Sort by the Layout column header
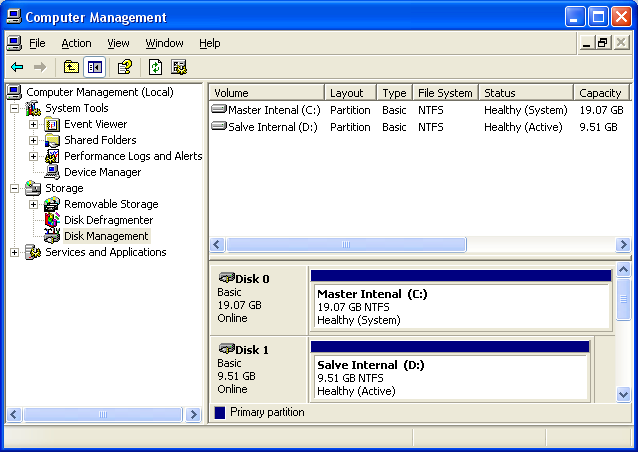The image size is (638, 452). point(351,93)
